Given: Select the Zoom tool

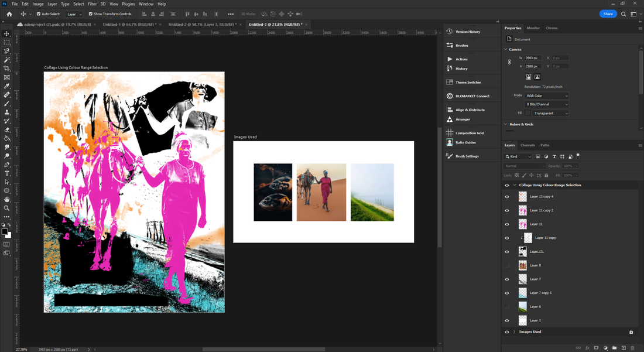Looking at the screenshot, I should (x=6, y=208).
